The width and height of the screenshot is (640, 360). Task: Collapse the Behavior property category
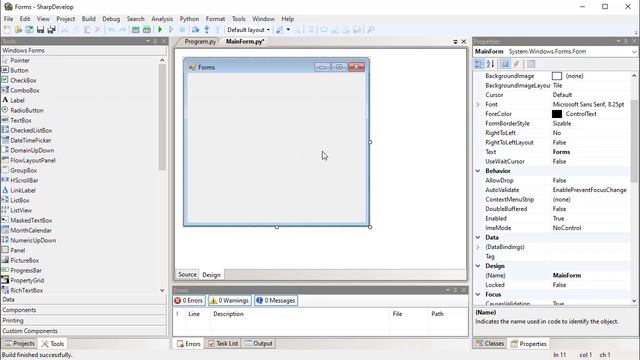coord(478,171)
